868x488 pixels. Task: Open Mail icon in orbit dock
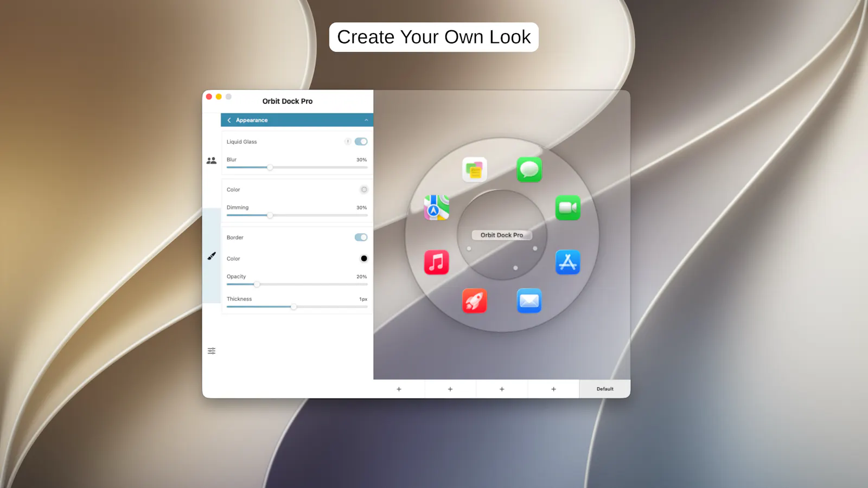(529, 301)
